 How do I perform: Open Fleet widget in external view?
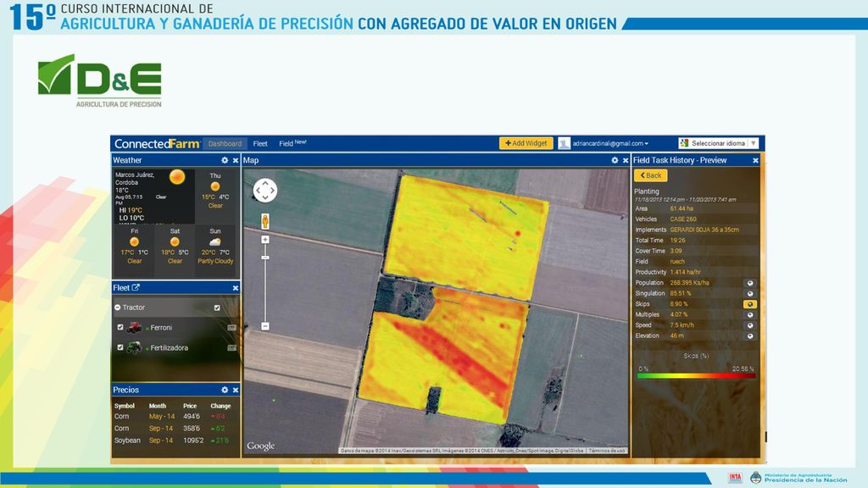point(136,287)
